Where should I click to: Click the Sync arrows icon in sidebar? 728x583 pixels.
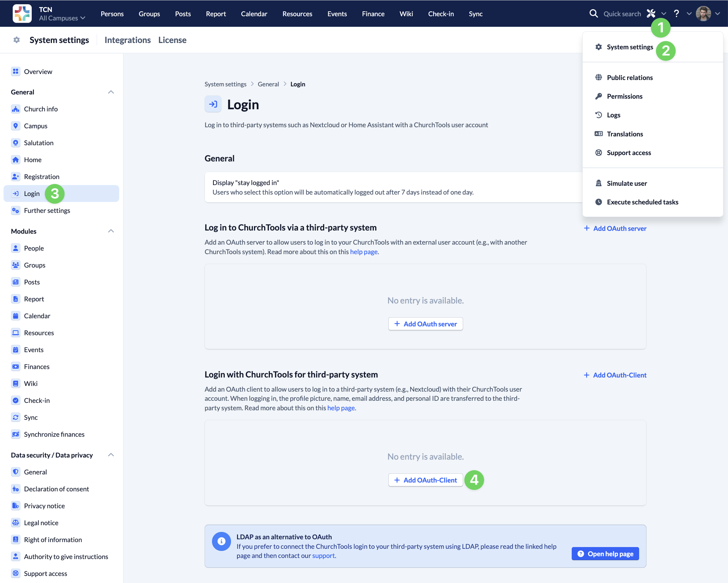(16, 417)
